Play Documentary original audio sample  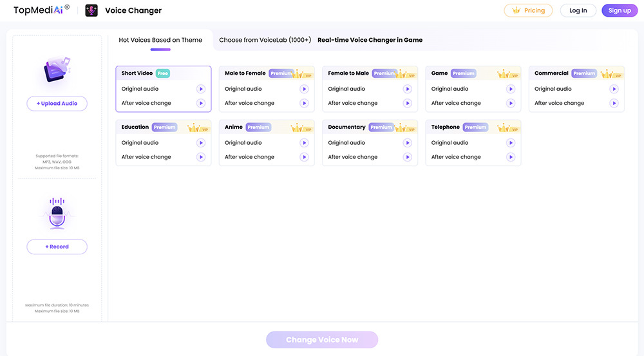pyautogui.click(x=408, y=143)
